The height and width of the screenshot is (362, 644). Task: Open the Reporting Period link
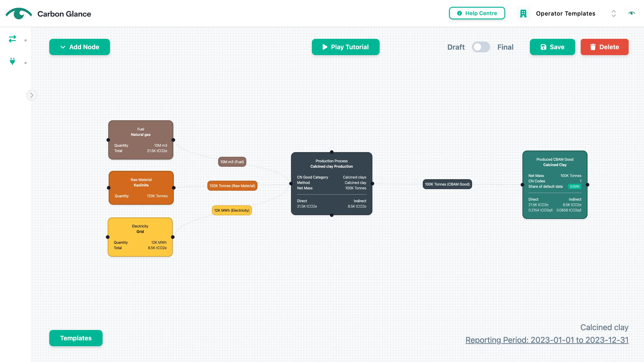click(x=547, y=340)
